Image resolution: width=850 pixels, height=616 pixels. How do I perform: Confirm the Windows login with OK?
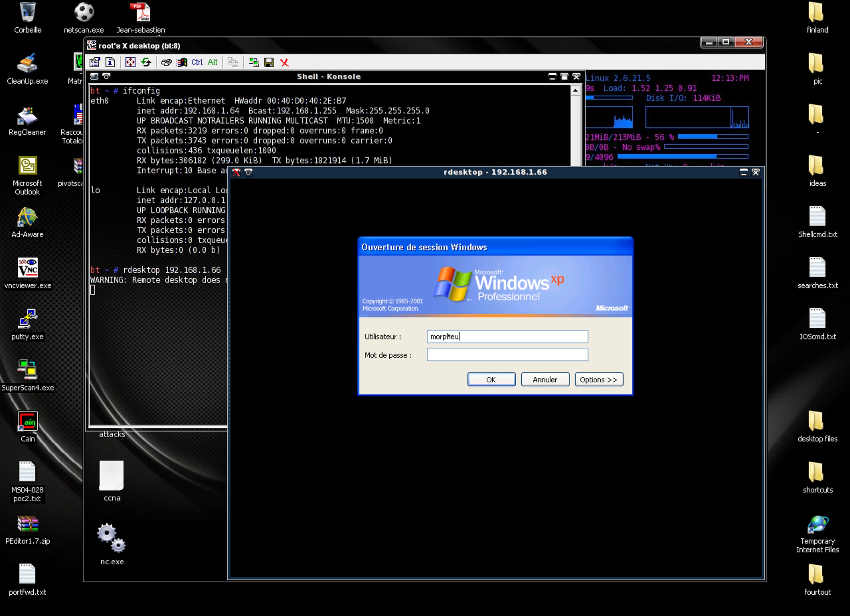point(491,380)
